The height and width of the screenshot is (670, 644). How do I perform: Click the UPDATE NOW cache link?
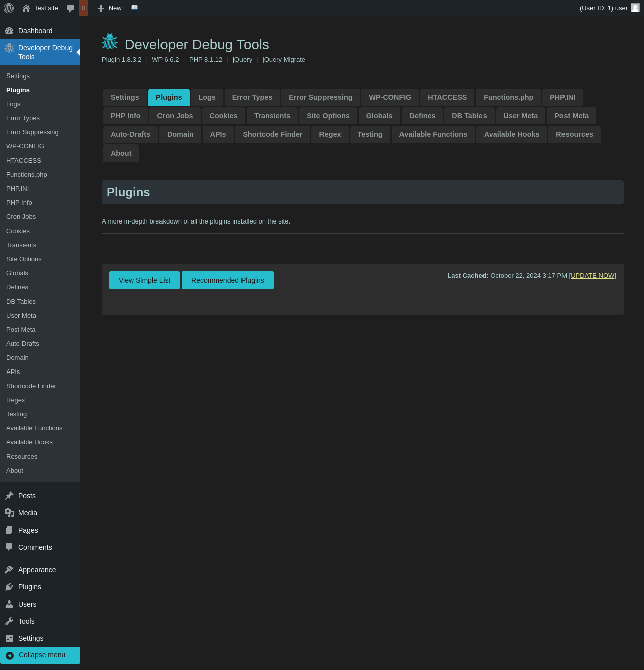point(592,276)
